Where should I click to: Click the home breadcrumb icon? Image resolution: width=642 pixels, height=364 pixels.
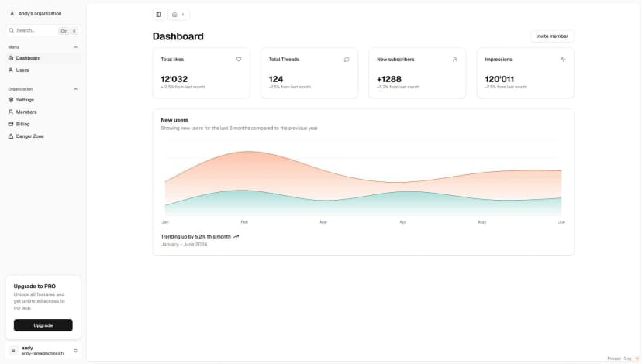[174, 15]
